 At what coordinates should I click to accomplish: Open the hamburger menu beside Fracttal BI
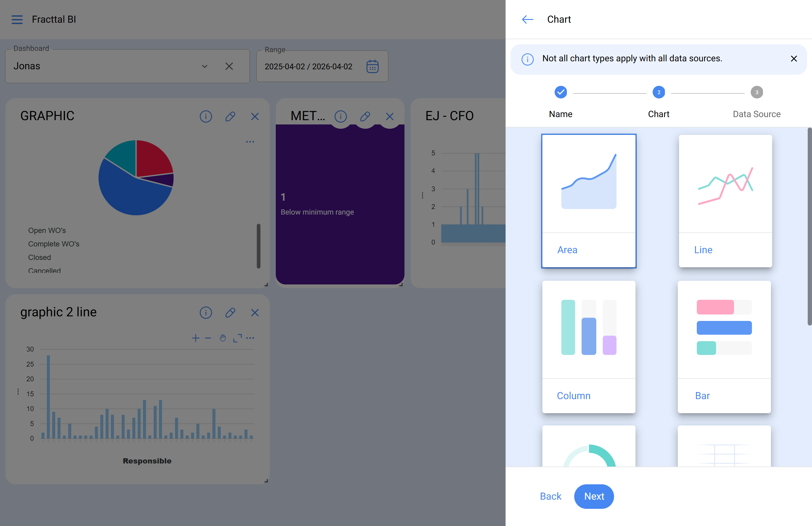click(17, 19)
